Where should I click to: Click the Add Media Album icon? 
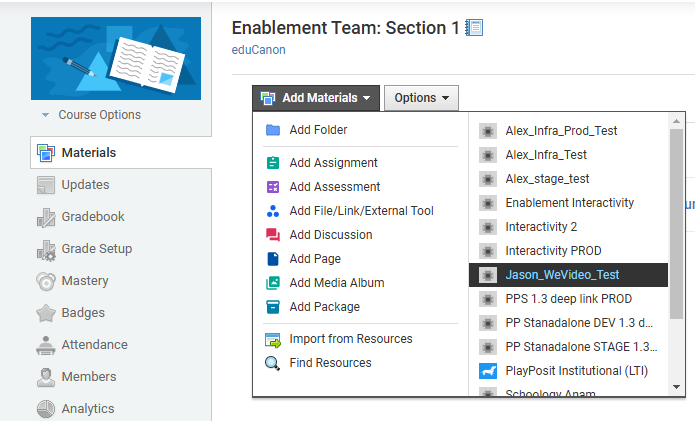tap(273, 282)
